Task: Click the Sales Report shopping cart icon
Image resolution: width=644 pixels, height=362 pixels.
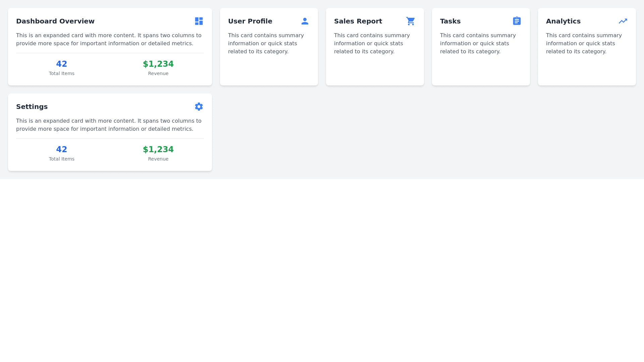Action: click(x=411, y=21)
